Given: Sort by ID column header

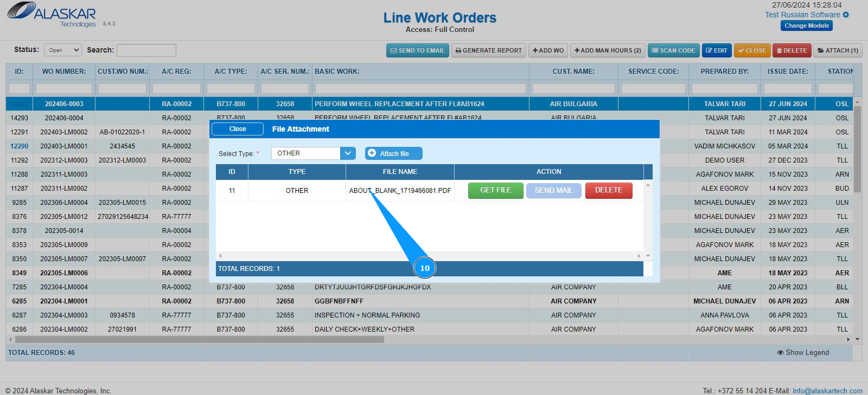Looking at the screenshot, I should coord(19,72).
